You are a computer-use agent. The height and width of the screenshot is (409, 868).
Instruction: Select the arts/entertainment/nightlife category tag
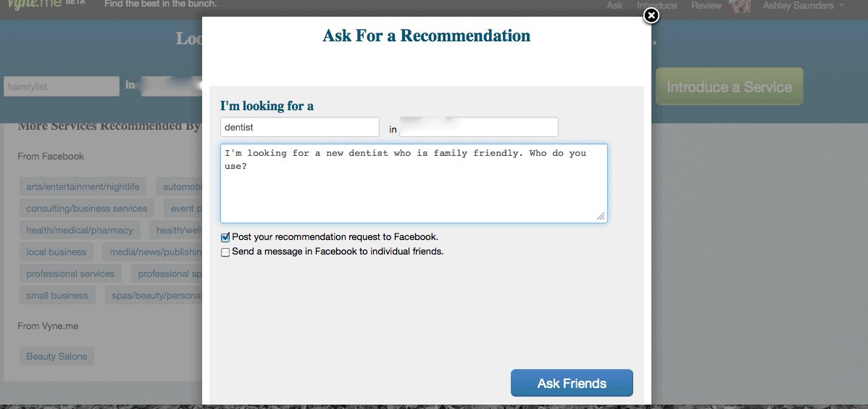pos(83,187)
